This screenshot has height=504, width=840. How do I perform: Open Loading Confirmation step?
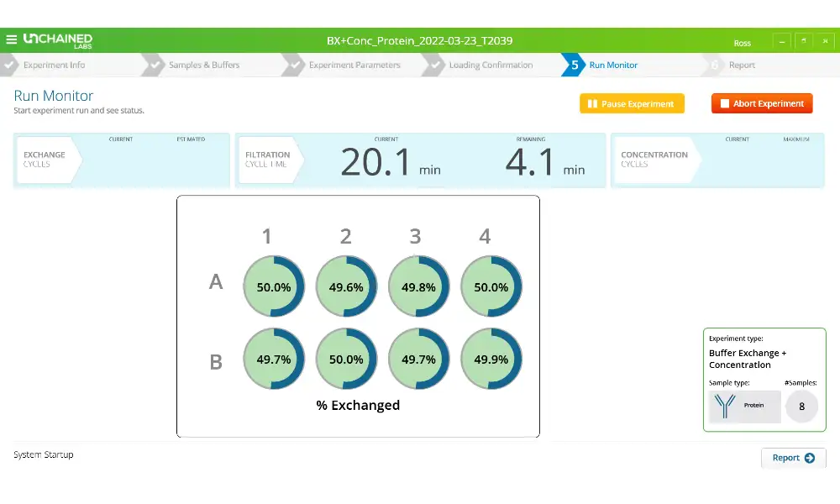pyautogui.click(x=491, y=65)
